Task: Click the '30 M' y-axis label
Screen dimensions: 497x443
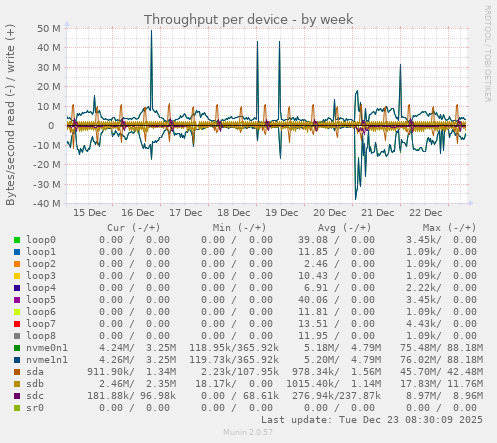Action: tap(49, 68)
